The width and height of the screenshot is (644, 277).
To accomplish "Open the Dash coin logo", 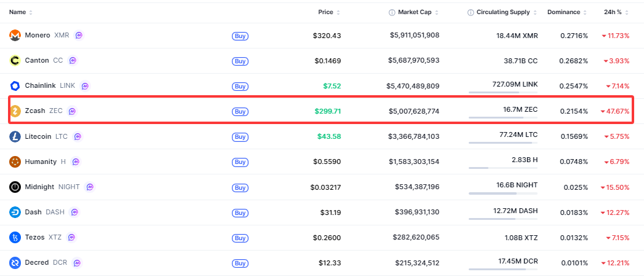I will [x=15, y=212].
